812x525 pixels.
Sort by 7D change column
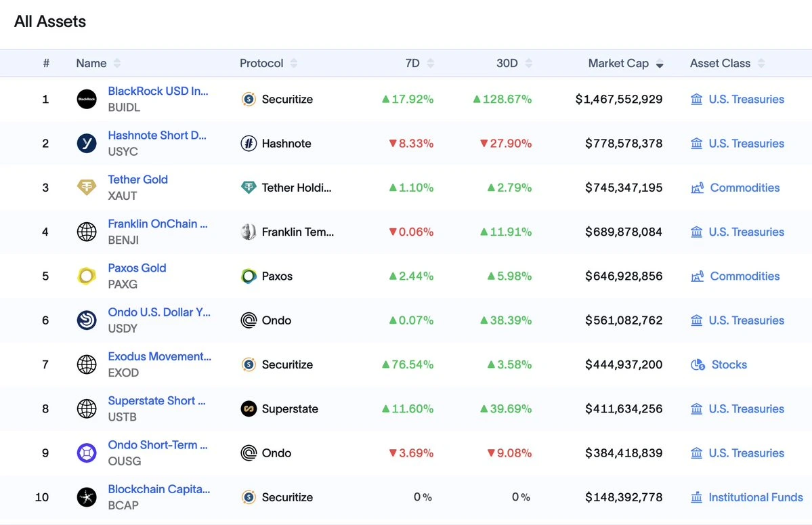pos(430,63)
